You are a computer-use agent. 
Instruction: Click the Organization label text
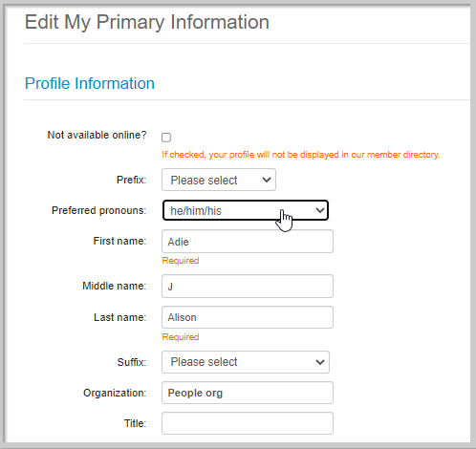[115, 393]
